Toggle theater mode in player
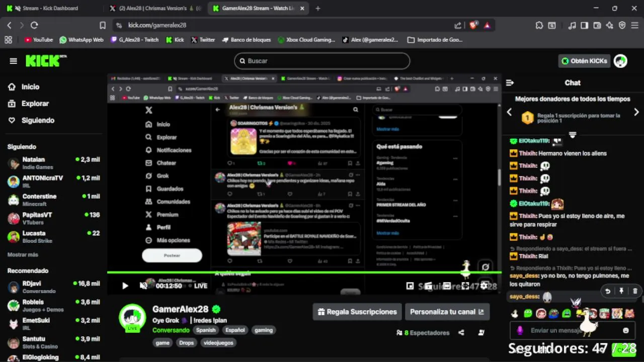This screenshot has height=362, width=644. [x=447, y=286]
